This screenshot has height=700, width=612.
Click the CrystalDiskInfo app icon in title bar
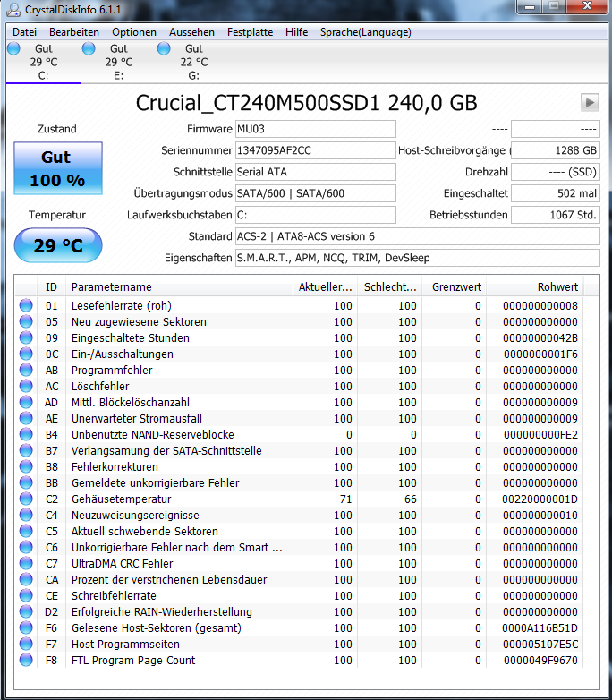[x=13, y=9]
